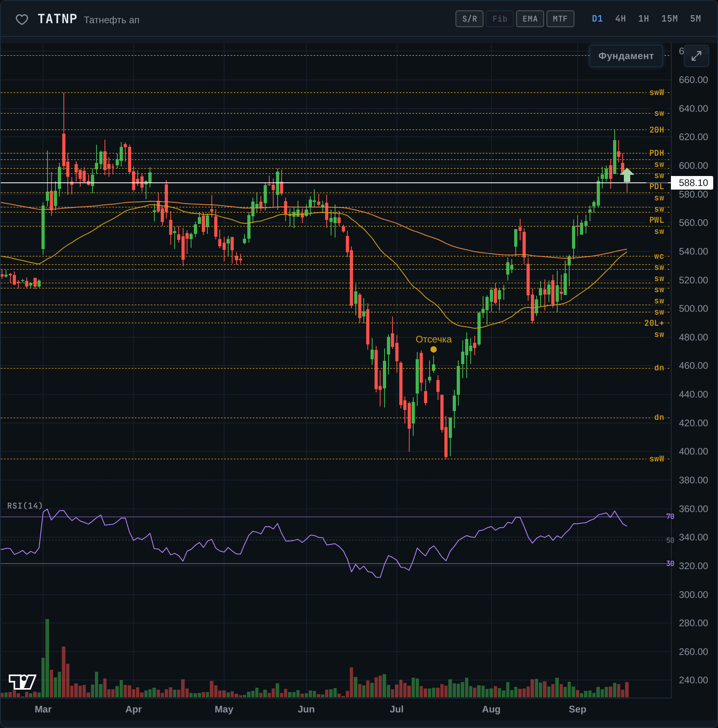The width and height of the screenshot is (718, 728).
Task: Toggle EMA lines overlay
Action: click(530, 19)
